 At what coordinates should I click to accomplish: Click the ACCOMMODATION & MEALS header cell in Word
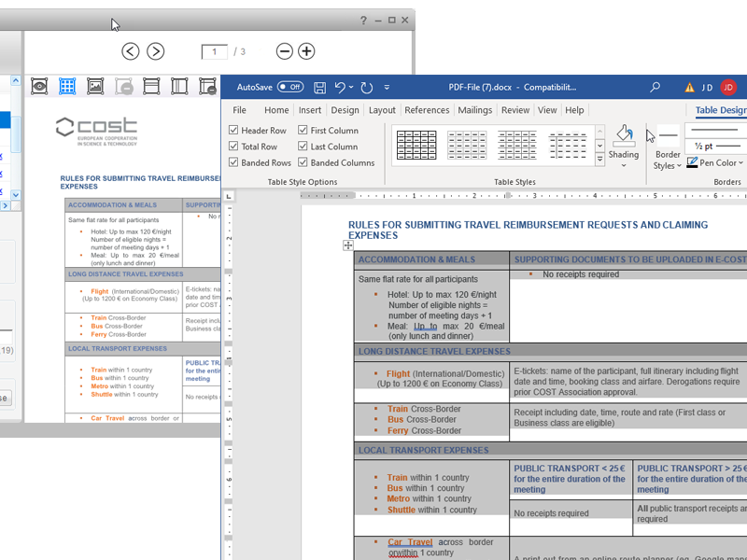click(431, 259)
